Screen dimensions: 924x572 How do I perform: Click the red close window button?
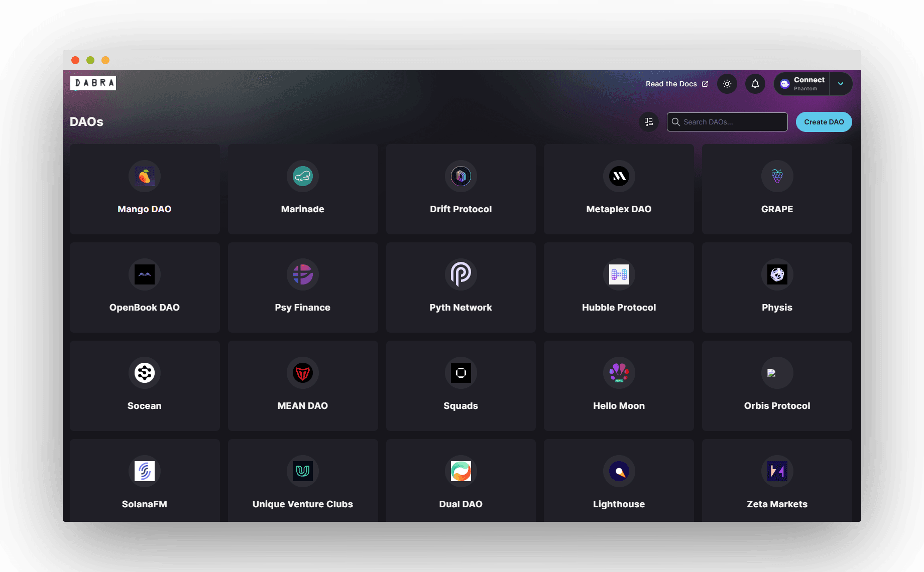click(75, 60)
